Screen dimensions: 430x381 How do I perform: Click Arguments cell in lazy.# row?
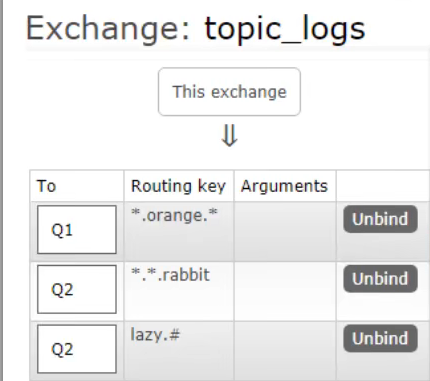point(285,351)
